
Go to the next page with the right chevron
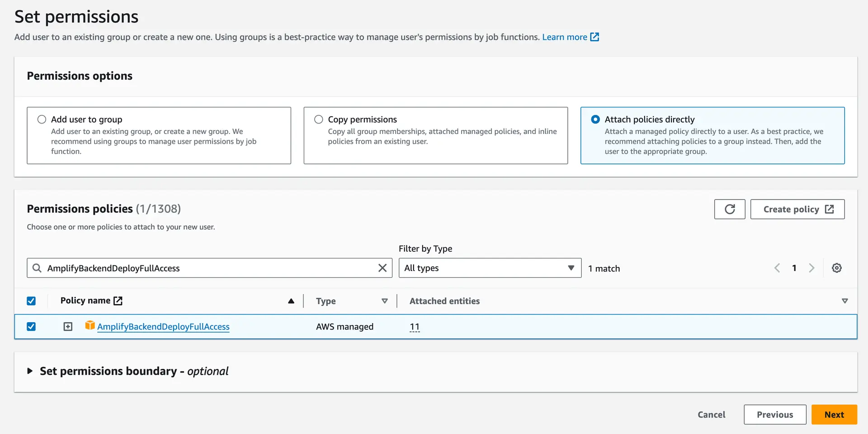(x=811, y=268)
